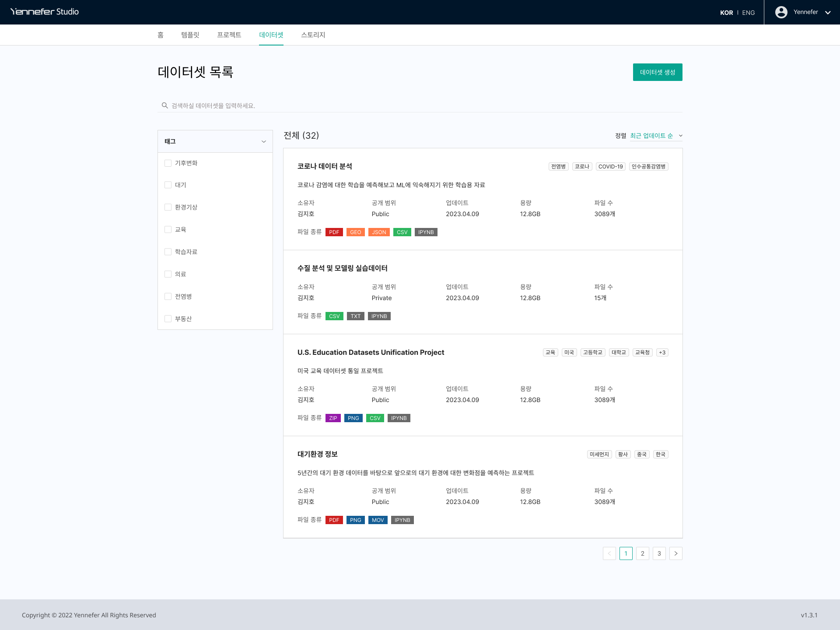The image size is (840, 630).
Task: Open the 최근 업데이트 순 sort dropdown
Action: tap(655, 136)
